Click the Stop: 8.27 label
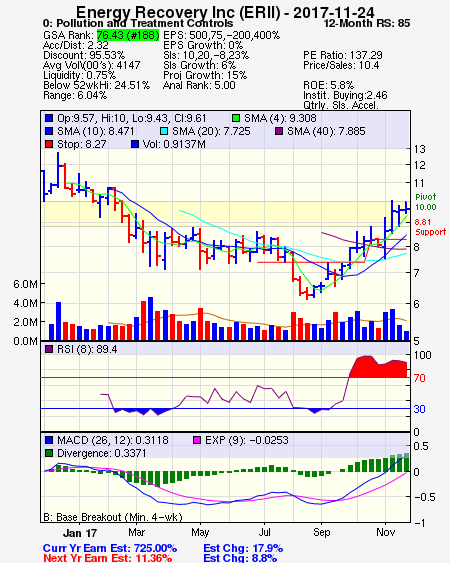This screenshot has width=450, height=563. 82,144
